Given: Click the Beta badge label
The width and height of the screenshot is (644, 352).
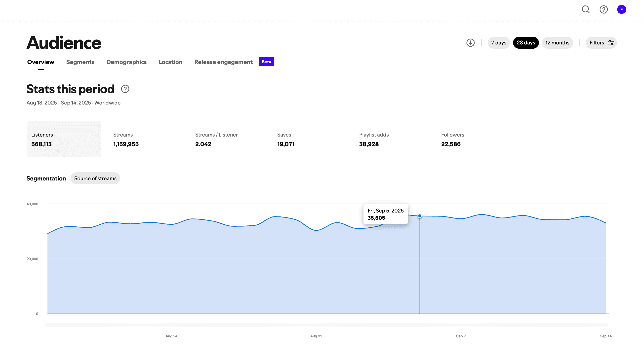Looking at the screenshot, I should click(267, 62).
